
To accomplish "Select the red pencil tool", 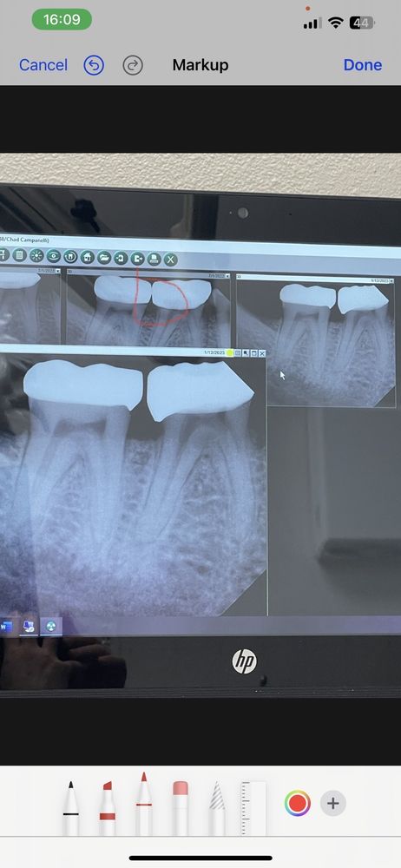I will point(143,804).
